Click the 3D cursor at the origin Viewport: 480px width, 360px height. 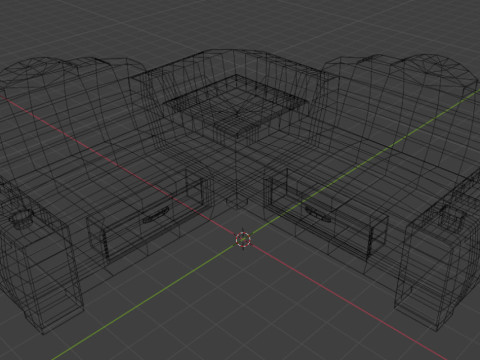tap(243, 240)
